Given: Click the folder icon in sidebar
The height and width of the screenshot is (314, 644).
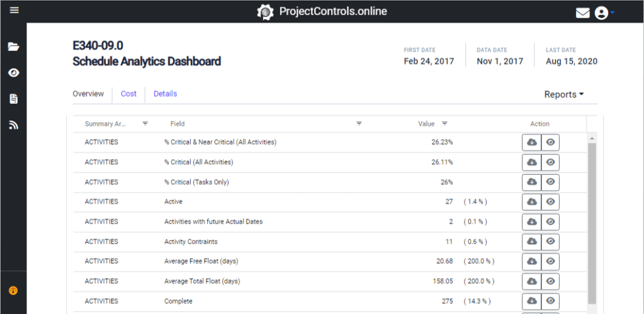Looking at the screenshot, I should [x=13, y=47].
